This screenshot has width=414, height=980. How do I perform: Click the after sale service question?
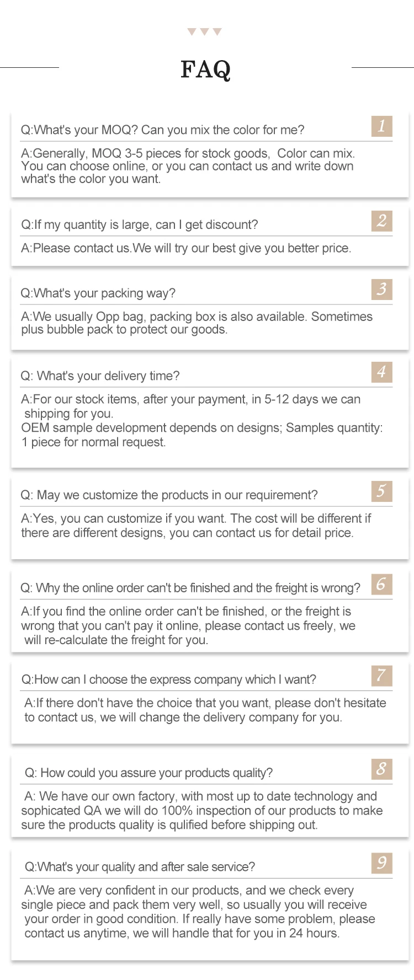[x=140, y=867]
